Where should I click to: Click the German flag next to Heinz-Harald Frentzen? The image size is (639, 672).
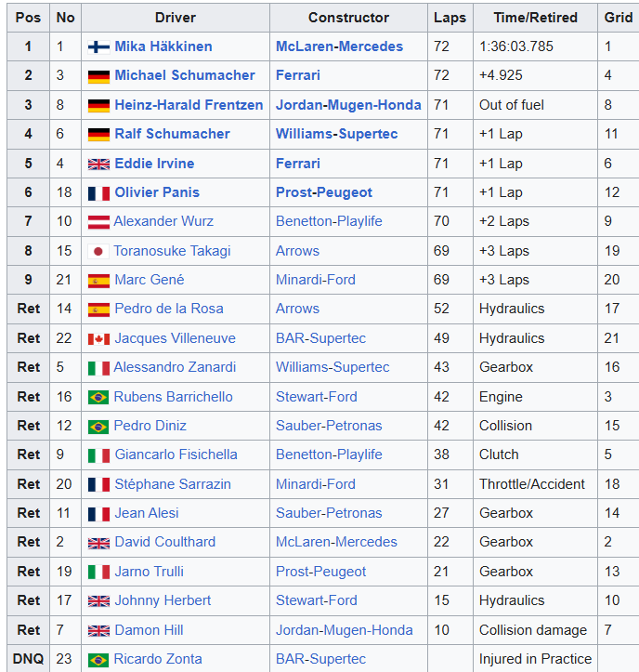(98, 105)
